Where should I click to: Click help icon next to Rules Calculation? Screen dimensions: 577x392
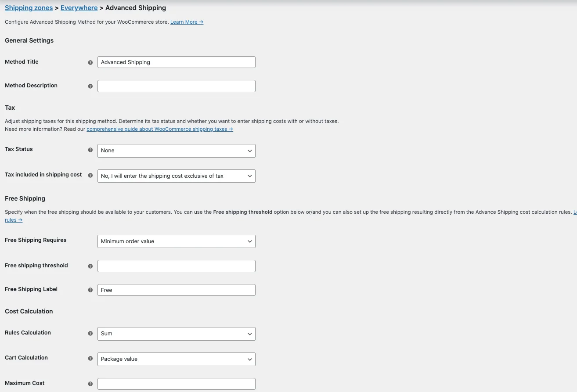point(90,333)
